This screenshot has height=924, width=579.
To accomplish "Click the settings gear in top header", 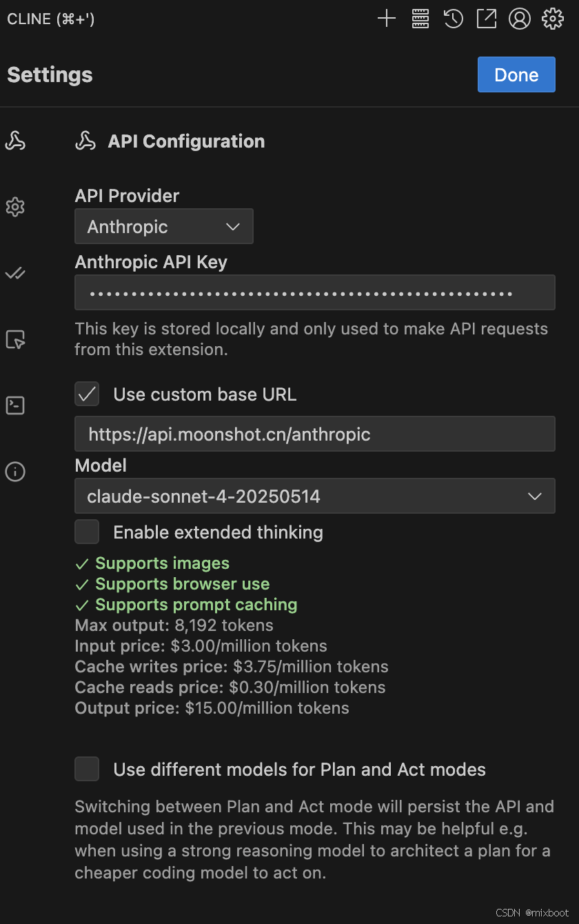I will pos(553,19).
